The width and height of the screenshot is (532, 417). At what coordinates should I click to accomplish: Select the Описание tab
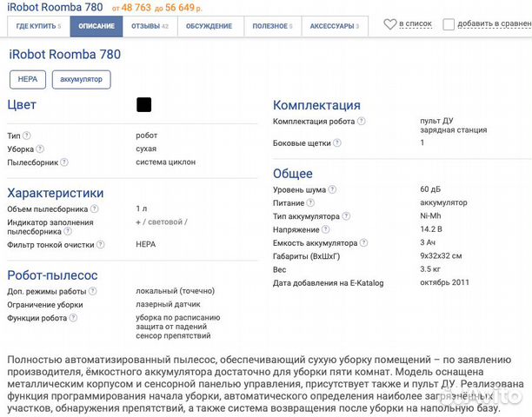(x=96, y=26)
